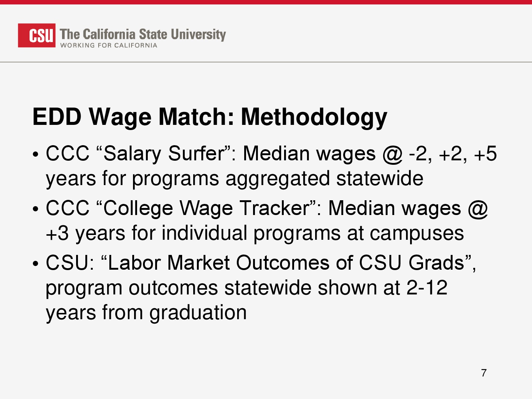
Task: Click the "years from graduation" line
Action: pyautogui.click(x=146, y=313)
